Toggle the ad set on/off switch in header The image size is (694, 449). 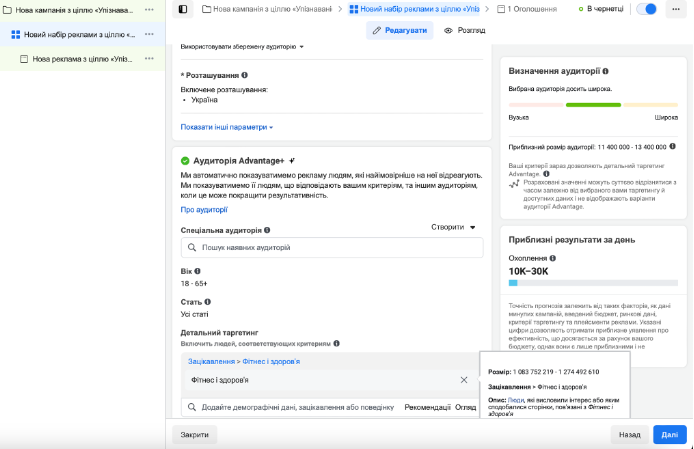(x=647, y=9)
